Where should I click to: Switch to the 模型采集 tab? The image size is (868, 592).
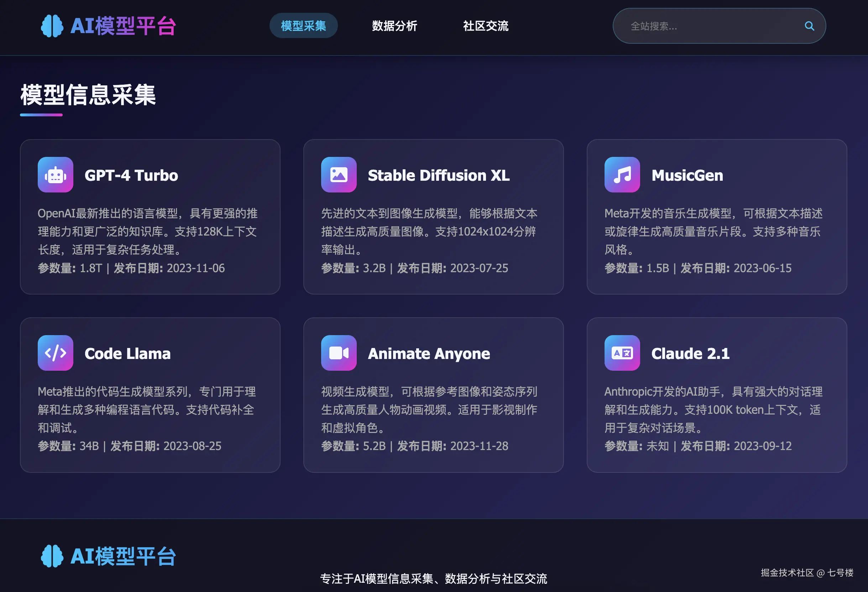(303, 26)
